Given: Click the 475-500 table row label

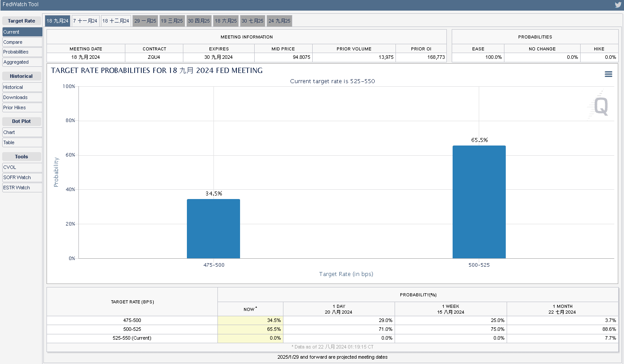Looking at the screenshot, I should (x=132, y=320).
